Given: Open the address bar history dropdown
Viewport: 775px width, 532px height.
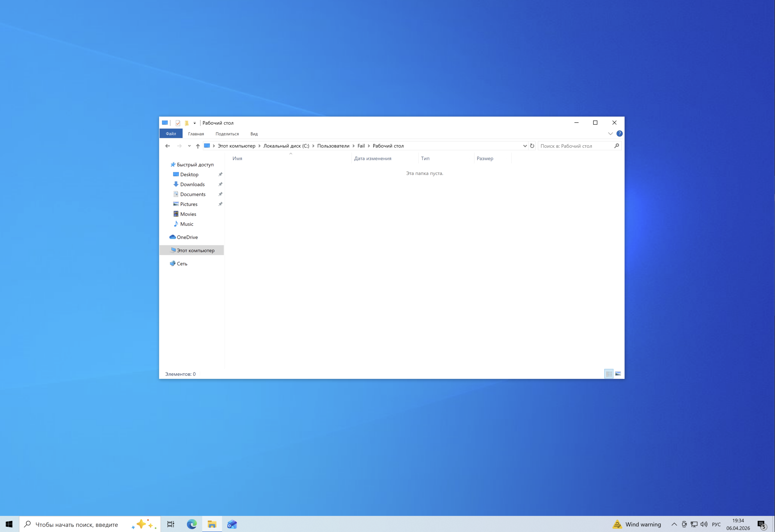Looking at the screenshot, I should 525,146.
